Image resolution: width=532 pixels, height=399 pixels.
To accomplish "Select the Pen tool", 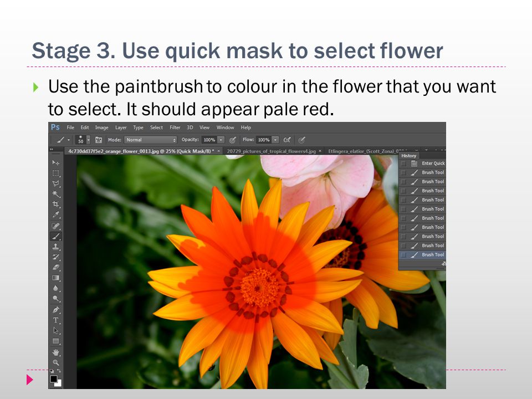I will tap(56, 309).
